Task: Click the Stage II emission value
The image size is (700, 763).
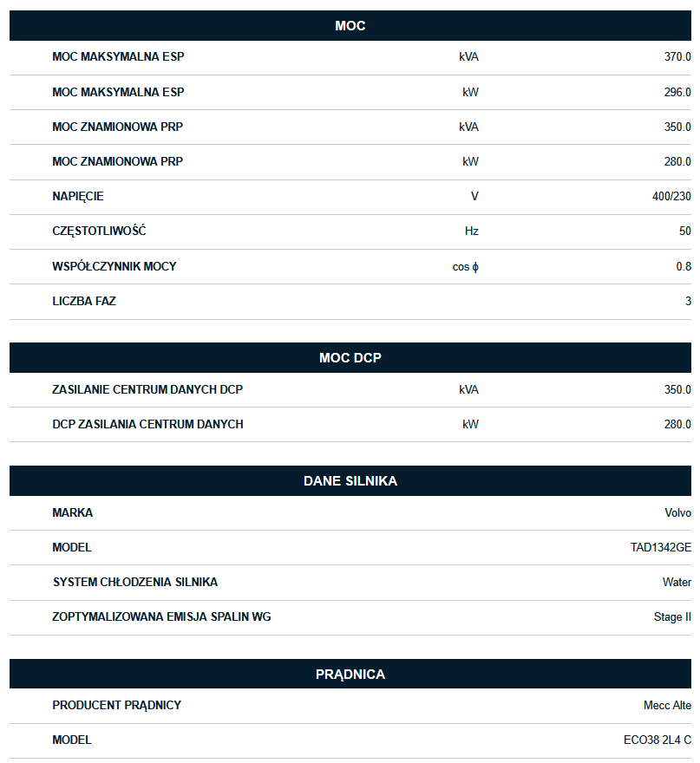Action: tap(672, 617)
